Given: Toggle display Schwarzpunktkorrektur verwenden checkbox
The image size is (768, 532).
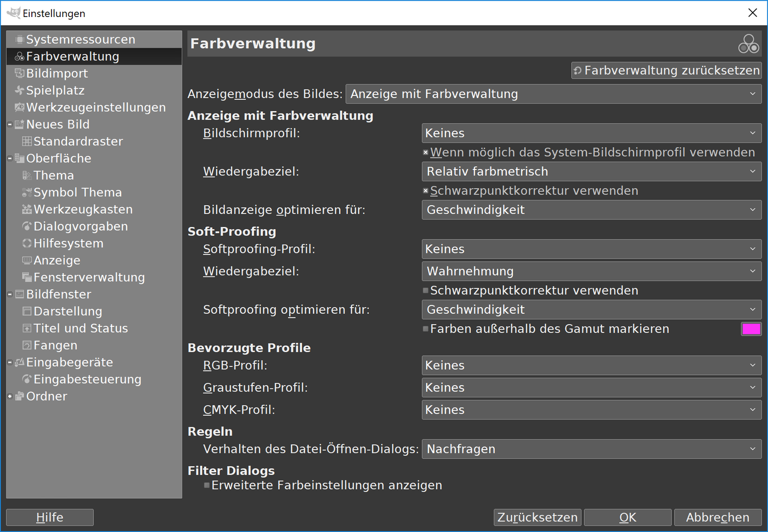Looking at the screenshot, I should 426,191.
